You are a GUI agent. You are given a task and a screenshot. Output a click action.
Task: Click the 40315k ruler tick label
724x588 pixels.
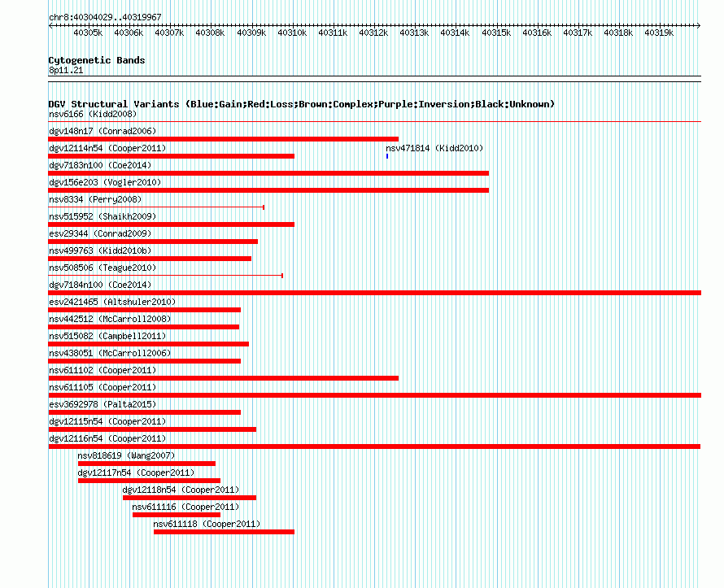(x=496, y=33)
